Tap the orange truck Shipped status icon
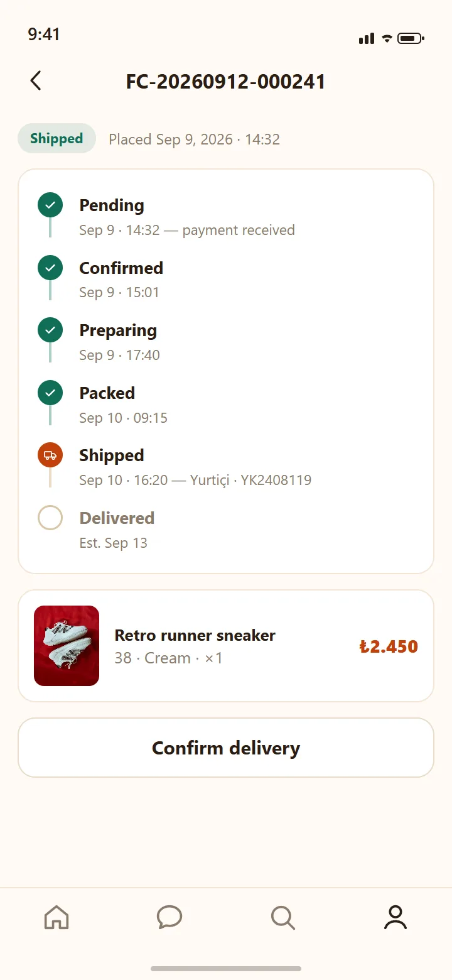The width and height of the screenshot is (452, 980). coord(50,455)
